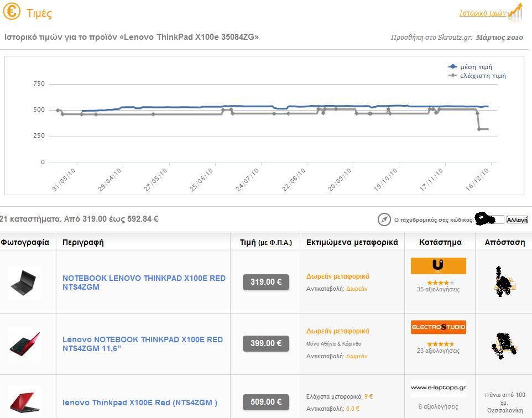Open the red open-lid laptop thumbnail of the 399.00 € offer

(24, 344)
